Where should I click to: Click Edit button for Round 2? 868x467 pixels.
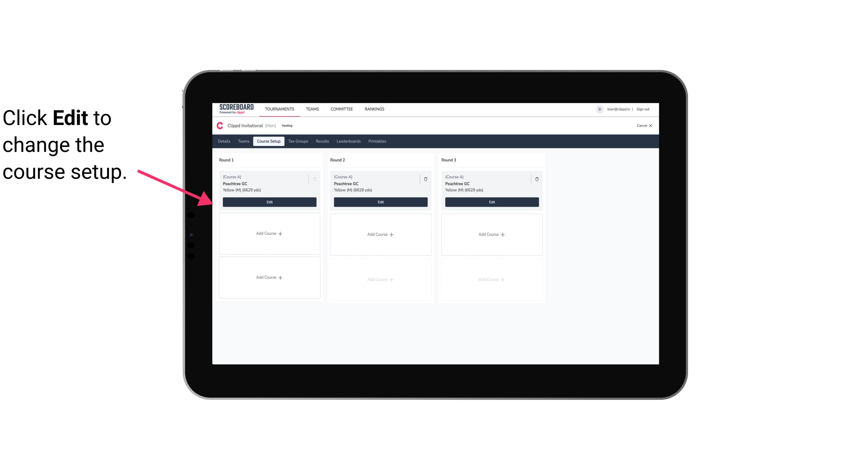tap(380, 201)
